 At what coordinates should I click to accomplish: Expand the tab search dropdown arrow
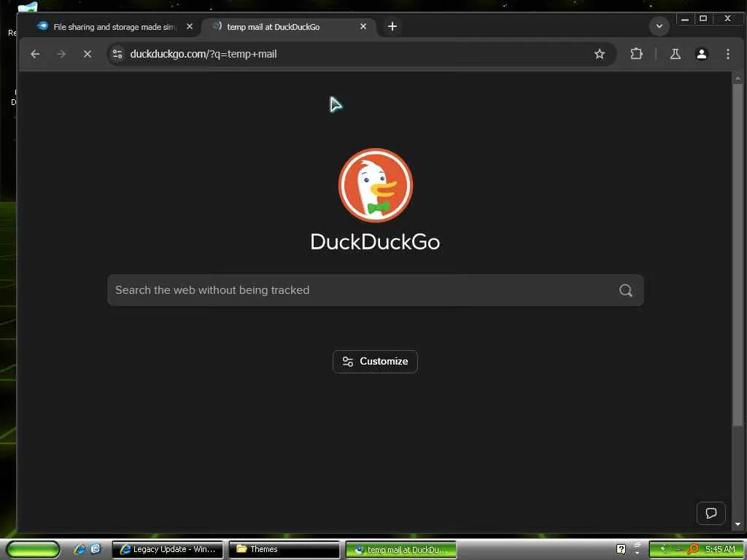659,26
